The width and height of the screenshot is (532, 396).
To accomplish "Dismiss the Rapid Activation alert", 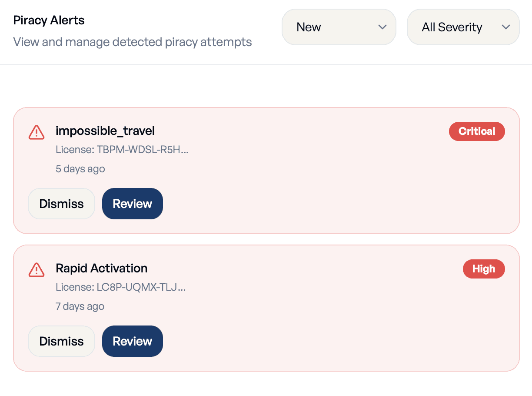I will [x=61, y=341].
